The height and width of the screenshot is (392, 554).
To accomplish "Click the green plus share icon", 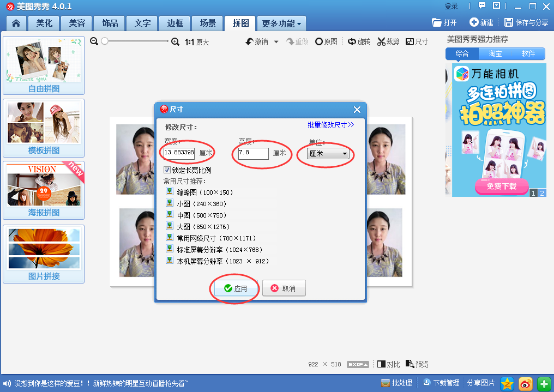I will pyautogui.click(x=544, y=384).
